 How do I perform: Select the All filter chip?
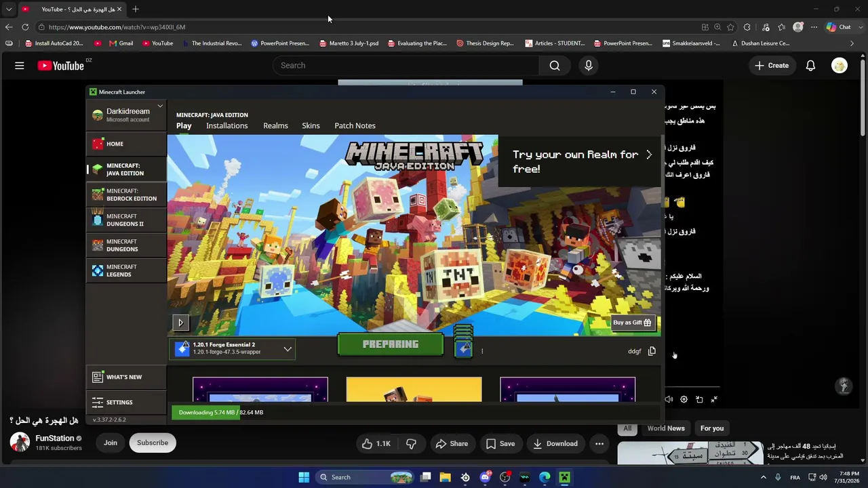point(627,428)
